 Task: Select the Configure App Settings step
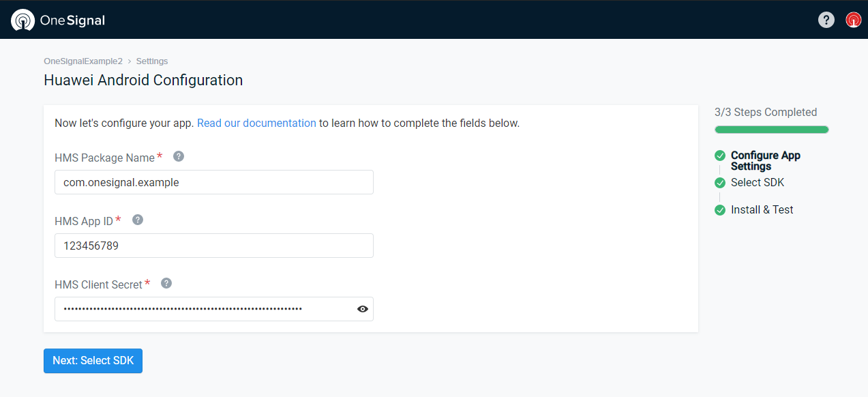click(x=766, y=161)
